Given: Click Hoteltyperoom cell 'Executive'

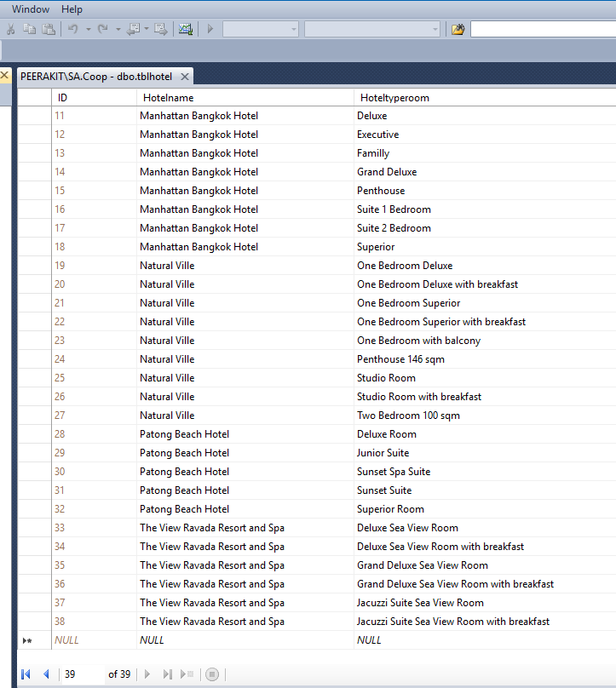Looking at the screenshot, I should pos(485,135).
